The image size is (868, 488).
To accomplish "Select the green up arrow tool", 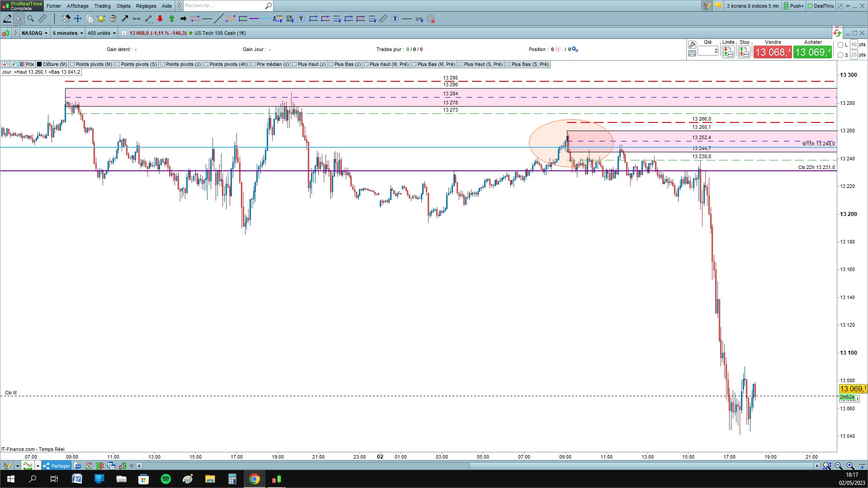I will [x=172, y=19].
